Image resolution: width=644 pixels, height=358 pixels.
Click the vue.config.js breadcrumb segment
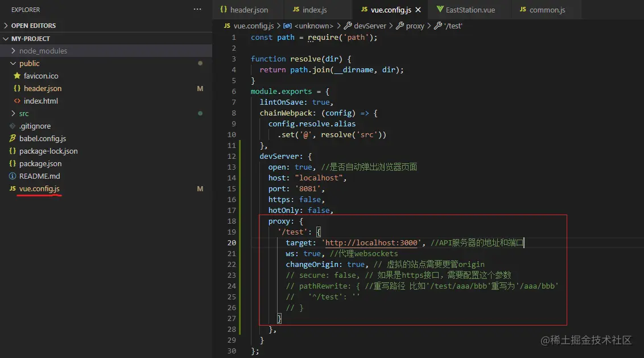click(253, 26)
